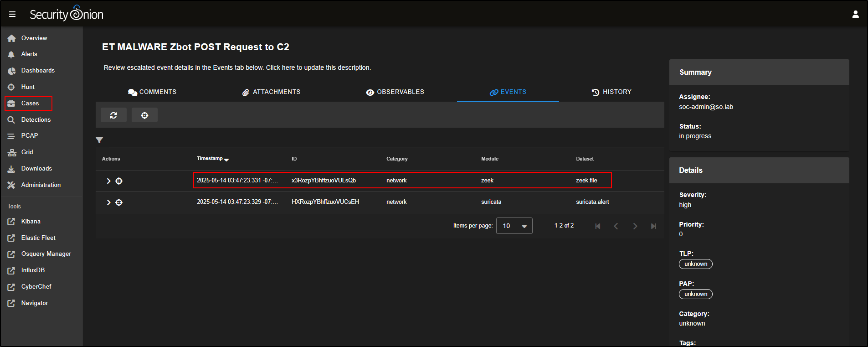The height and width of the screenshot is (347, 868).
Task: Open the events filter funnel icon
Action: (99, 140)
